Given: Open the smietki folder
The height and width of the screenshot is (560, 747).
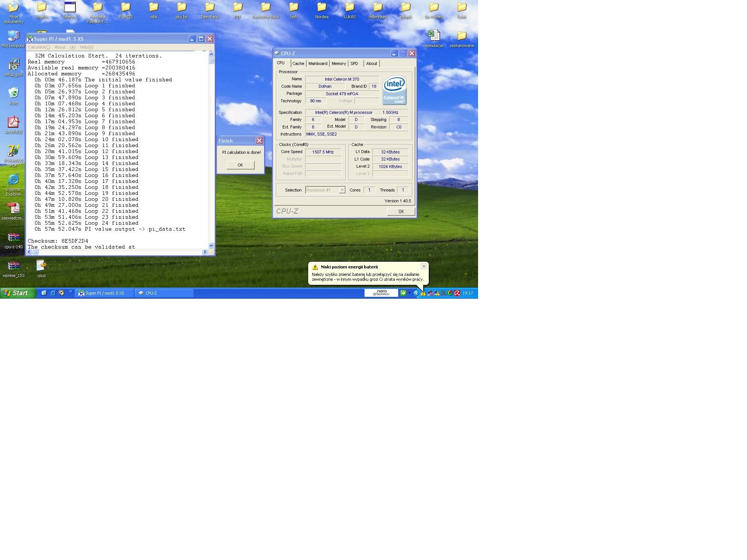Looking at the screenshot, I should 41,10.
